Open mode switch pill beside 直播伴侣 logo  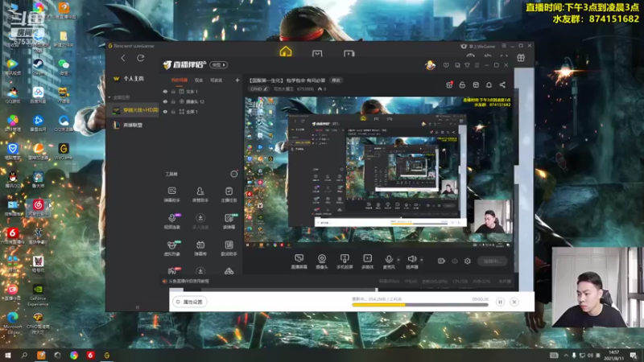click(x=218, y=65)
